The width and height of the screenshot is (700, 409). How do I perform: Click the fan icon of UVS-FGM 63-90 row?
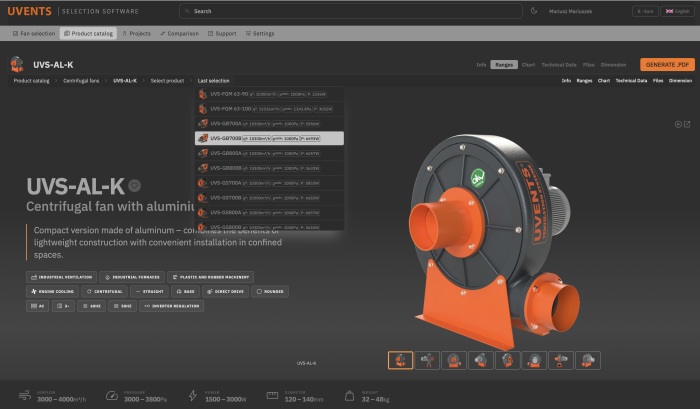(x=203, y=94)
